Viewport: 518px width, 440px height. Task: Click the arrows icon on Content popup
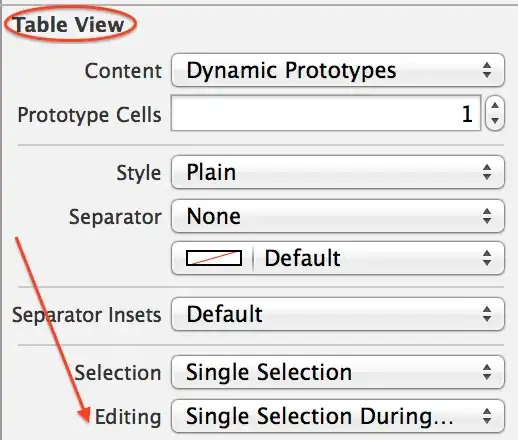(487, 70)
